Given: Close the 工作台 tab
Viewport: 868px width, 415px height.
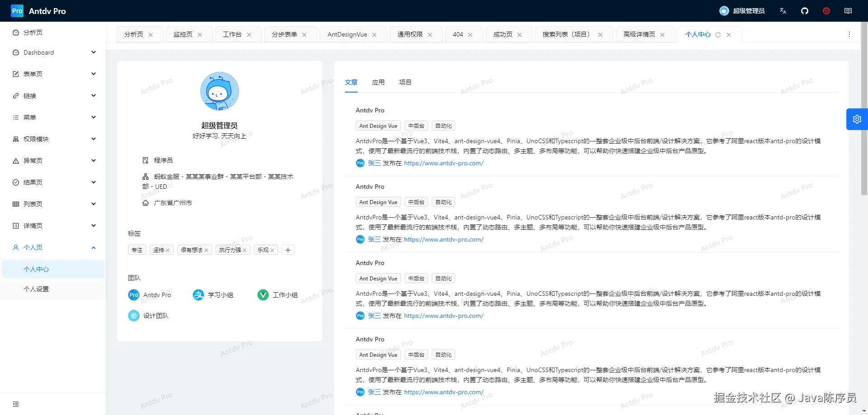Looking at the screenshot, I should point(249,35).
